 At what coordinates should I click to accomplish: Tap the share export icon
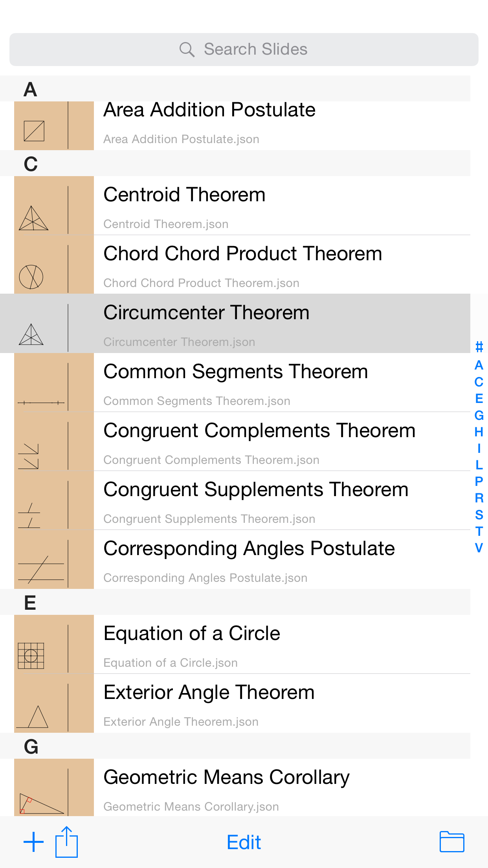(66, 842)
